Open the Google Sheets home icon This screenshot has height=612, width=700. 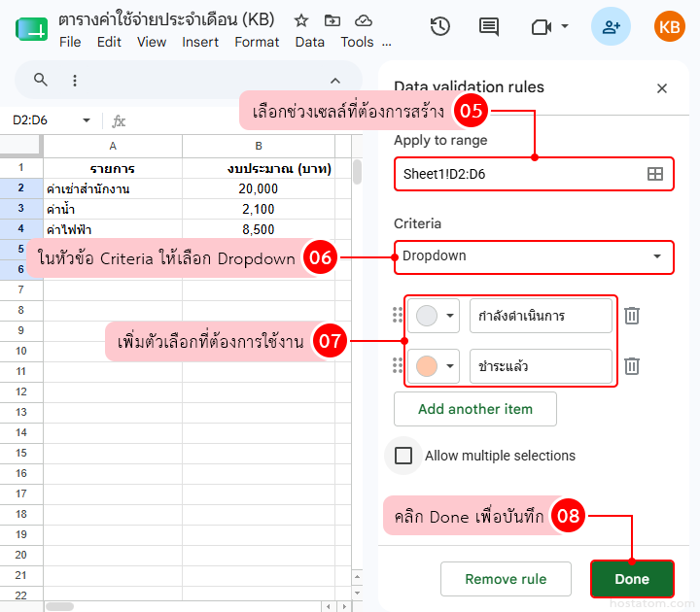coord(32,29)
